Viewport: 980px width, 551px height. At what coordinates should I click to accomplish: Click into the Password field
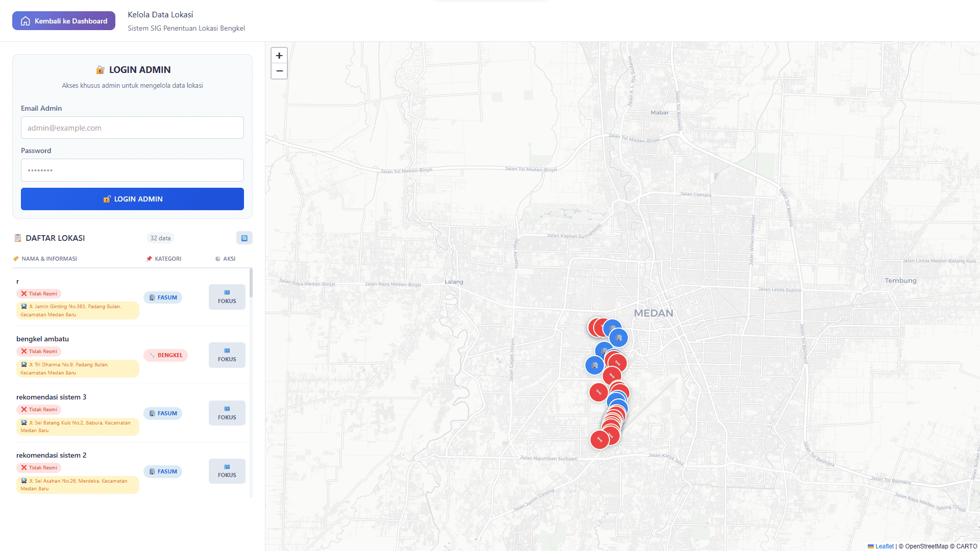[132, 170]
